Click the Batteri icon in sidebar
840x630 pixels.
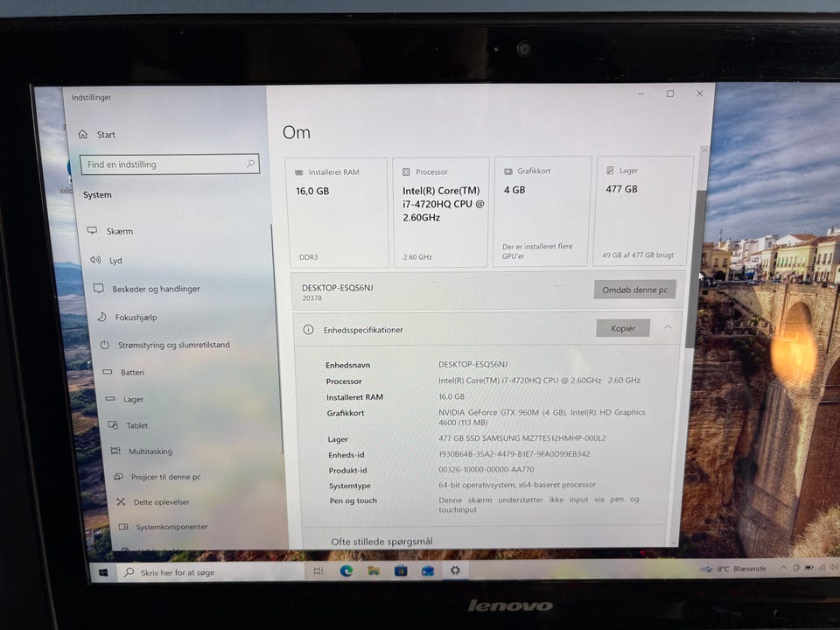pos(107,371)
